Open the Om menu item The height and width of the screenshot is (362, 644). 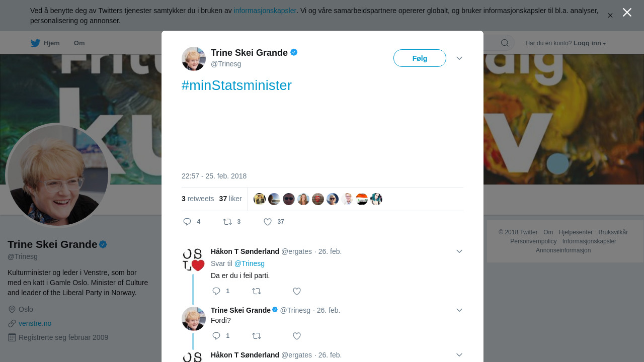79,43
